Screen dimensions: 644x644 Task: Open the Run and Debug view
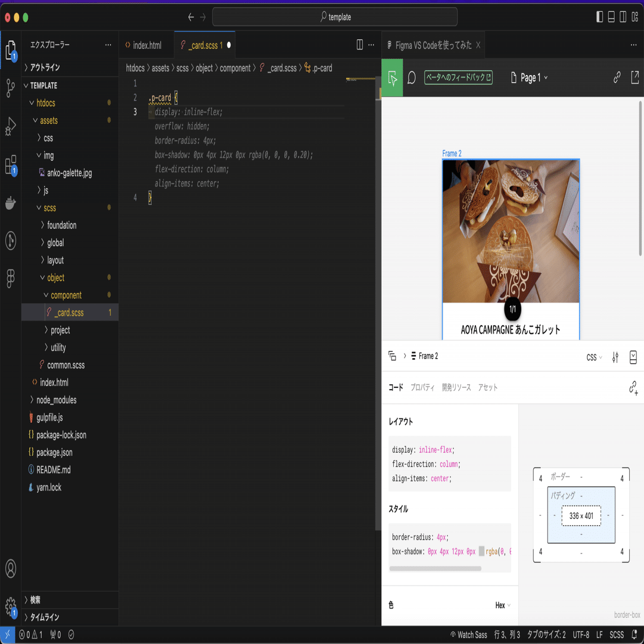(11, 126)
